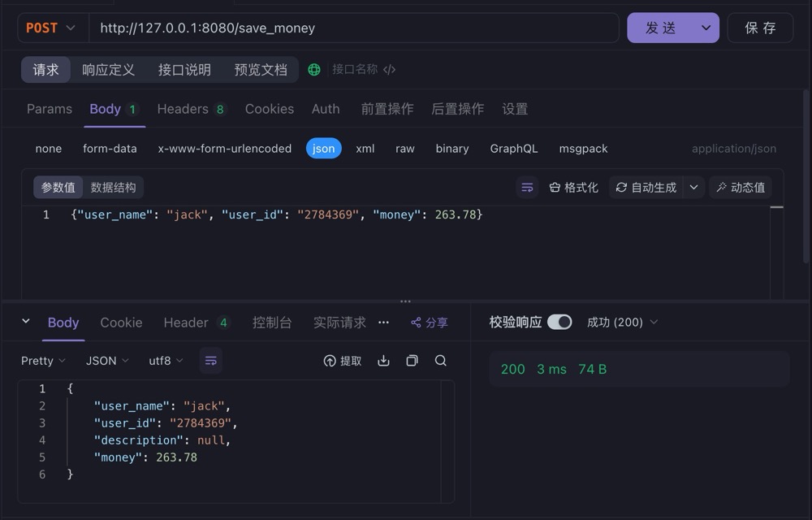The width and height of the screenshot is (812, 520).
Task: Click the 提取 extract icon
Action: coord(342,360)
